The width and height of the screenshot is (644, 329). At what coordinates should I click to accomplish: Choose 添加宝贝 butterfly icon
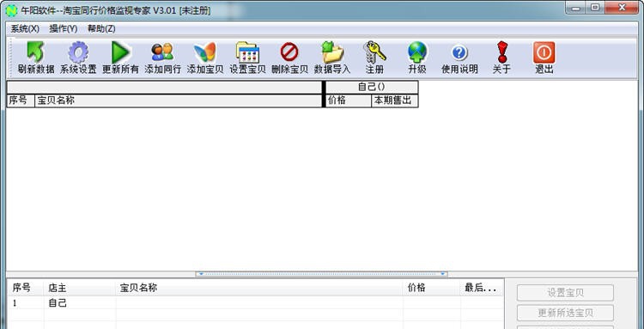205,52
